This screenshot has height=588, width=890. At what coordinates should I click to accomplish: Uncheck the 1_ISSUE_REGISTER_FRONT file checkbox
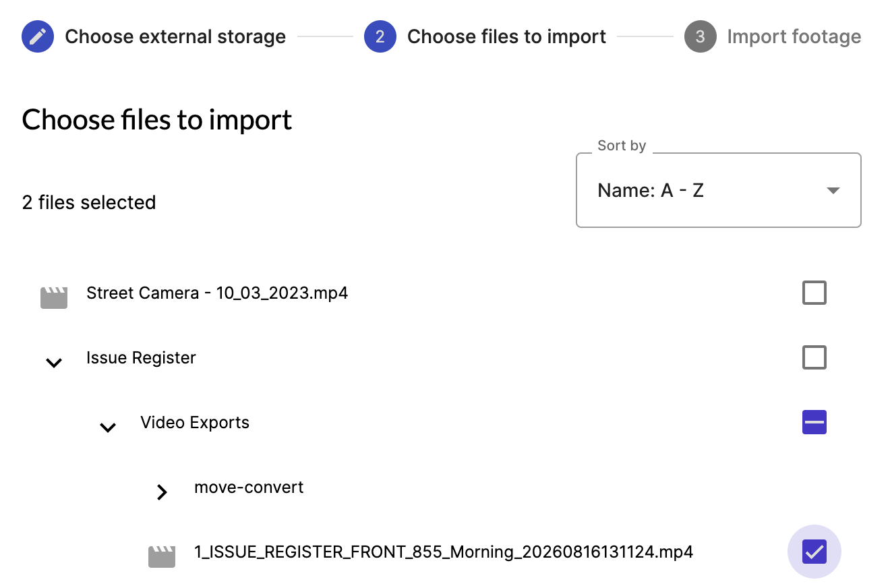[x=814, y=552]
